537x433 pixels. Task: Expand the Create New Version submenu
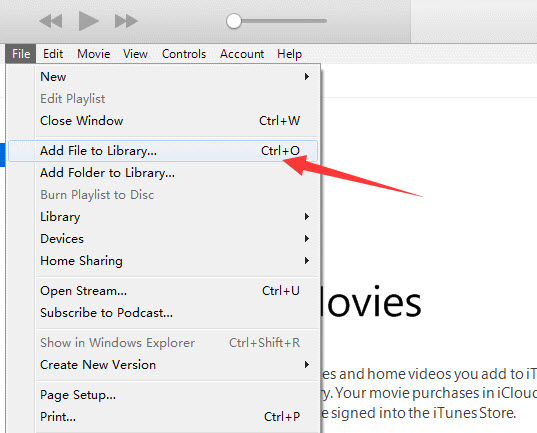(x=163, y=365)
